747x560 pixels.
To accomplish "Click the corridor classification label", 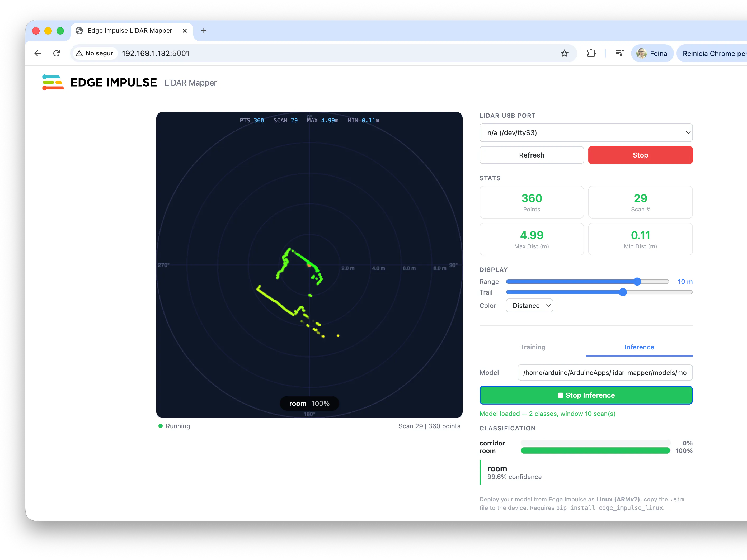I will (x=492, y=443).
